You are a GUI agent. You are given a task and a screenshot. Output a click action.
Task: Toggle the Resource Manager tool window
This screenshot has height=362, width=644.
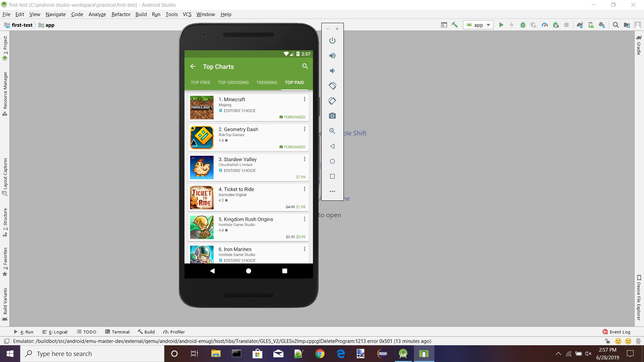point(5,94)
